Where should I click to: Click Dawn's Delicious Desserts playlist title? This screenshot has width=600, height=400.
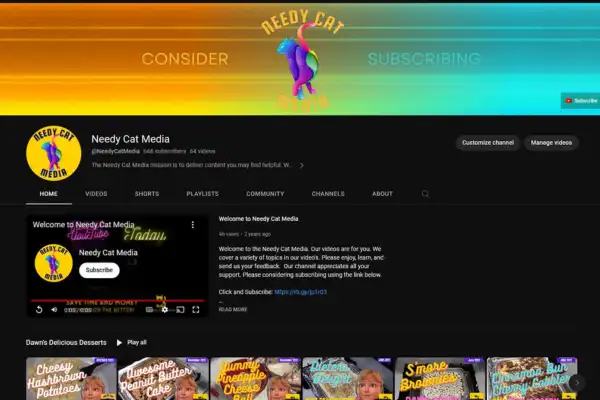click(66, 343)
